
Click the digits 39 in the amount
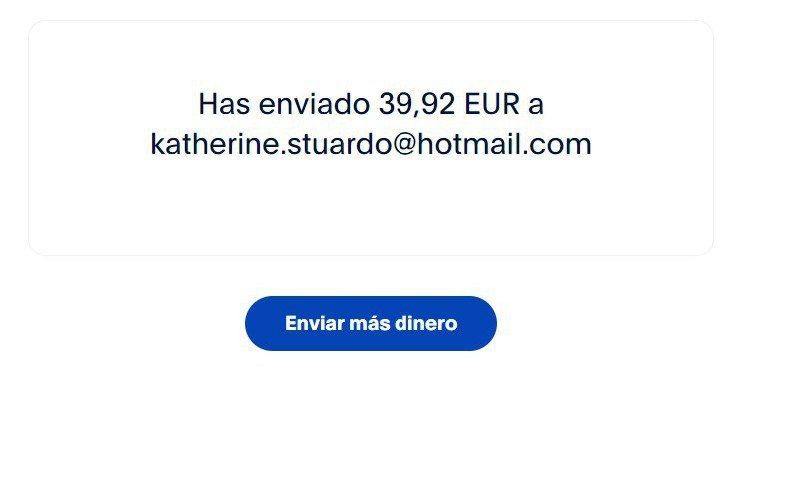395,104
